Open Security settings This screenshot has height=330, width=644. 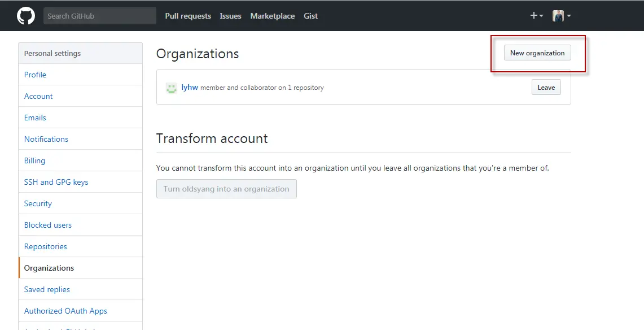point(81,203)
